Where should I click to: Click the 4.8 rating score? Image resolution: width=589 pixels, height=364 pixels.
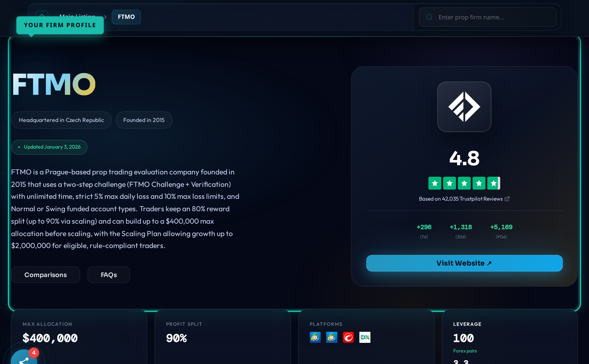click(x=464, y=158)
